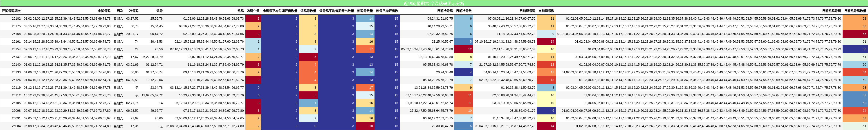Click the title 近15期星期六 冷温热码图示分析
868x130 pixels.
[434, 3]
